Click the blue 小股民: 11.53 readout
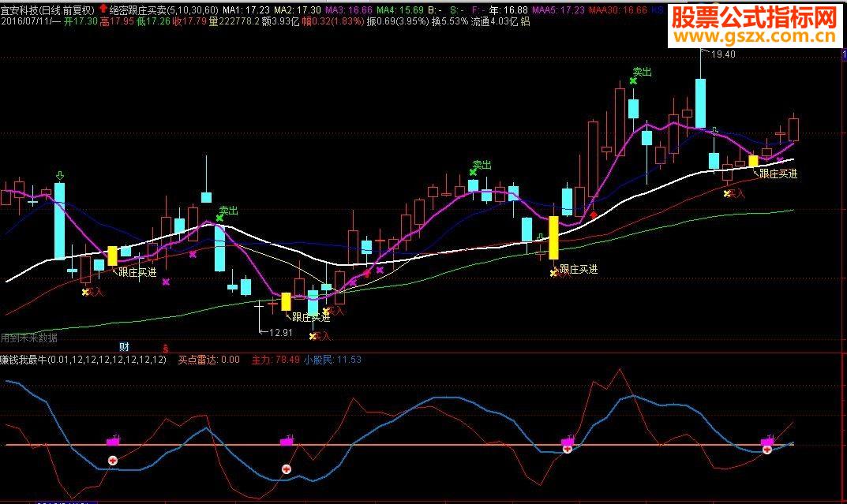The width and height of the screenshot is (847, 504). tap(332, 360)
